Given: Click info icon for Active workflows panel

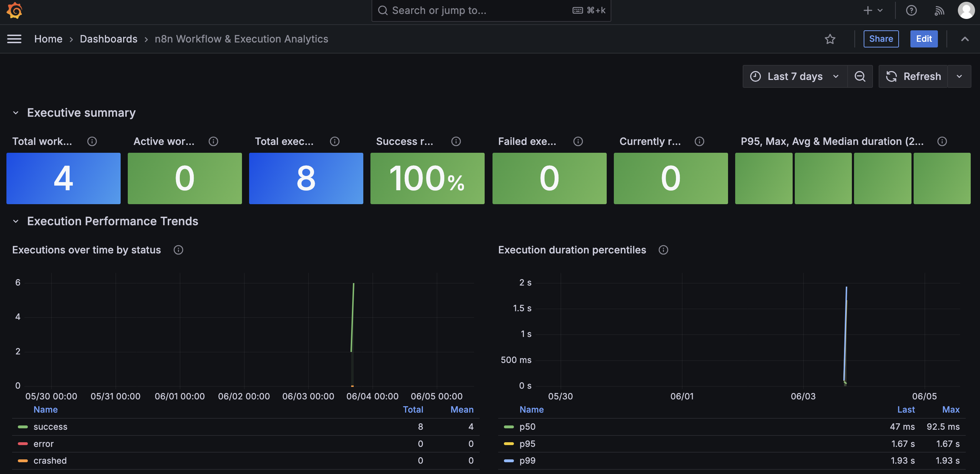Looking at the screenshot, I should pos(213,141).
